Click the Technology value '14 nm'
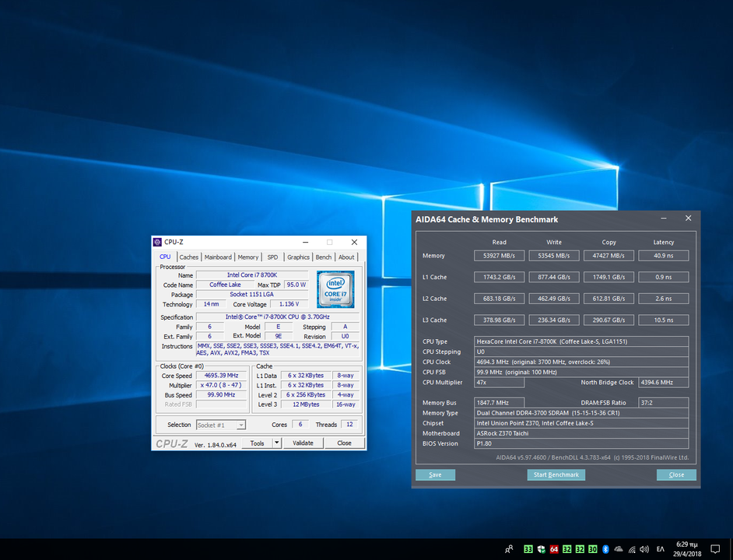The height and width of the screenshot is (560, 733). (212, 304)
